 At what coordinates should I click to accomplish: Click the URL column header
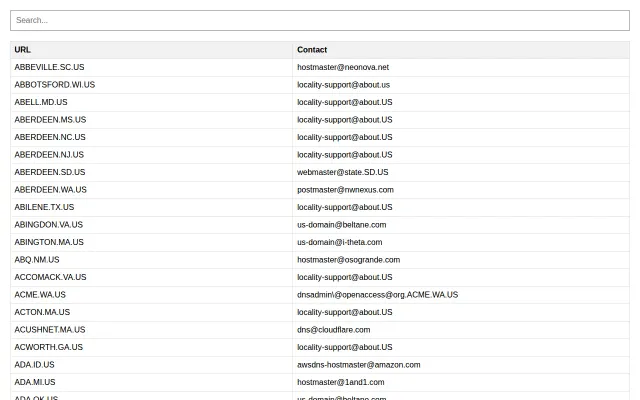point(151,50)
